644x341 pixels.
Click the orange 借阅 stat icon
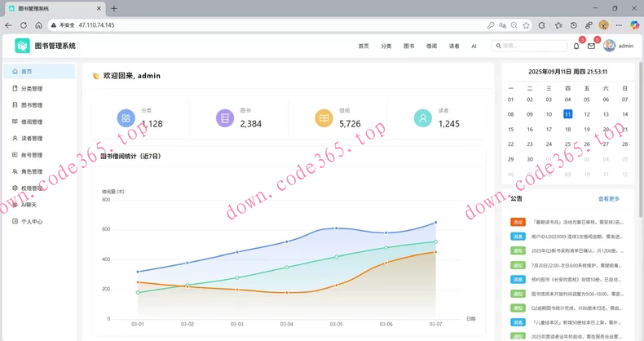pos(324,118)
